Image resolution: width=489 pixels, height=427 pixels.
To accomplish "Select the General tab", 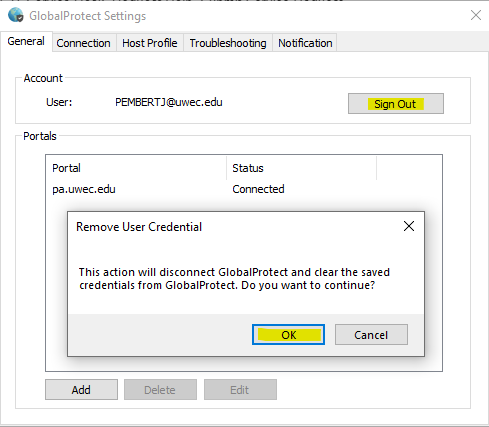I will 26,42.
